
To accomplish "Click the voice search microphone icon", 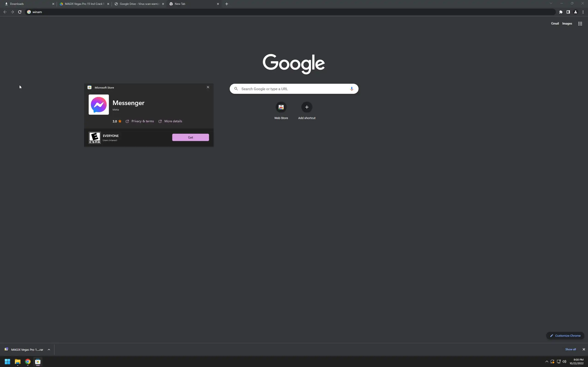I will pyautogui.click(x=351, y=89).
